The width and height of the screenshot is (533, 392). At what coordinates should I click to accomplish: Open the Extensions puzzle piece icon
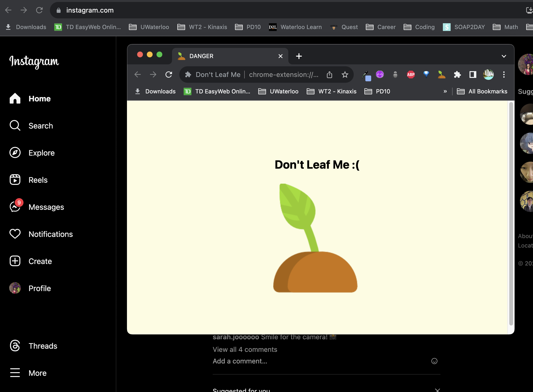(x=457, y=75)
